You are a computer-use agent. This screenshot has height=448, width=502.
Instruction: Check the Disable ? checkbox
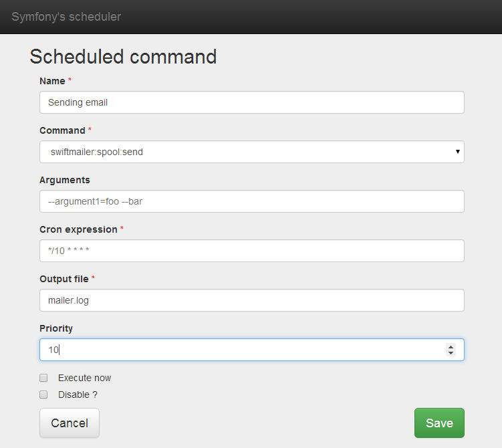point(43,395)
